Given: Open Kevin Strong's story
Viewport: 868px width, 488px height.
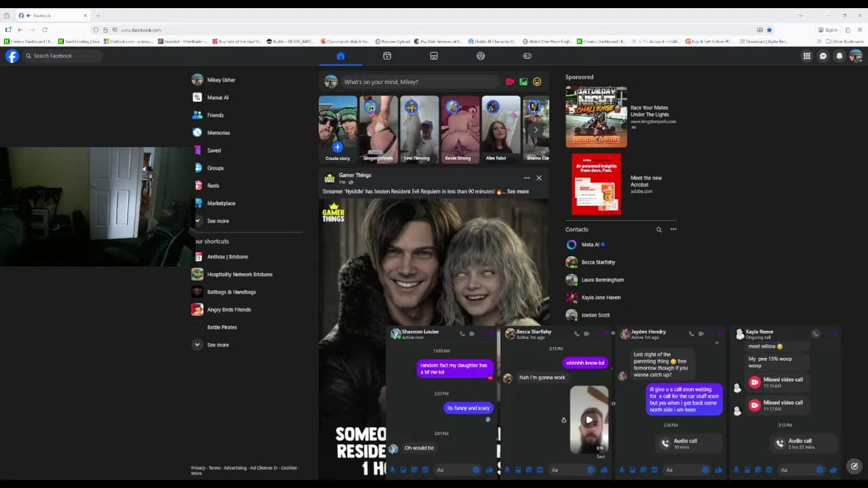Looking at the screenshot, I should tap(460, 129).
